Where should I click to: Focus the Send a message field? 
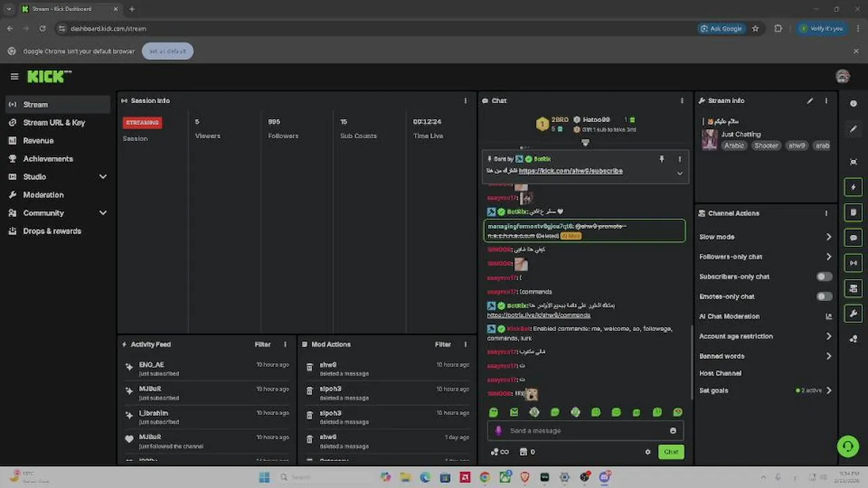(585, 430)
